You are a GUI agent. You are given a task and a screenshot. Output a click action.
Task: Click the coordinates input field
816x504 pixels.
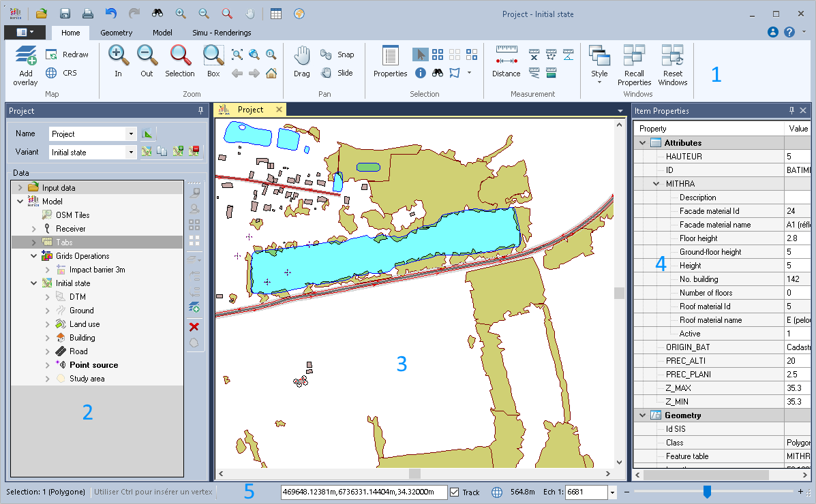click(x=364, y=492)
